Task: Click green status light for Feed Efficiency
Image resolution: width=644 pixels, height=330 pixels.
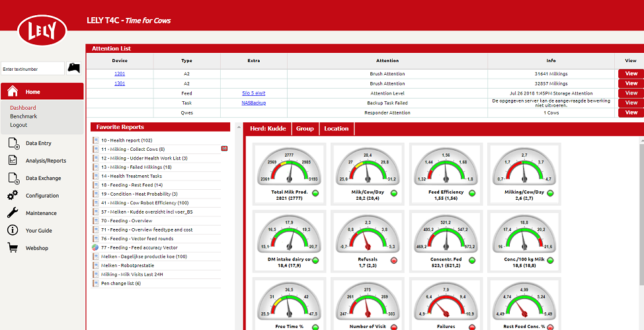Action: point(472,193)
